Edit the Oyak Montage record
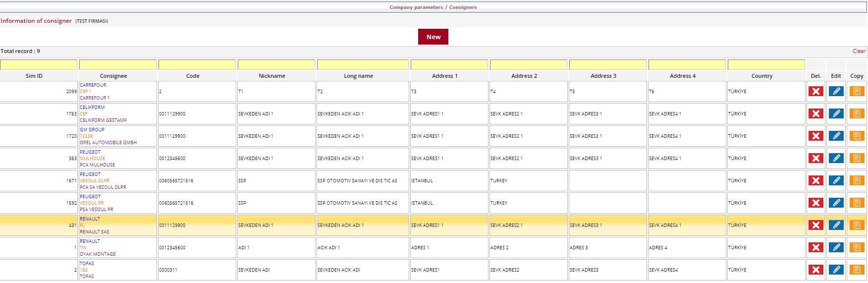Viewport: 868px width, 283px height. point(836,247)
